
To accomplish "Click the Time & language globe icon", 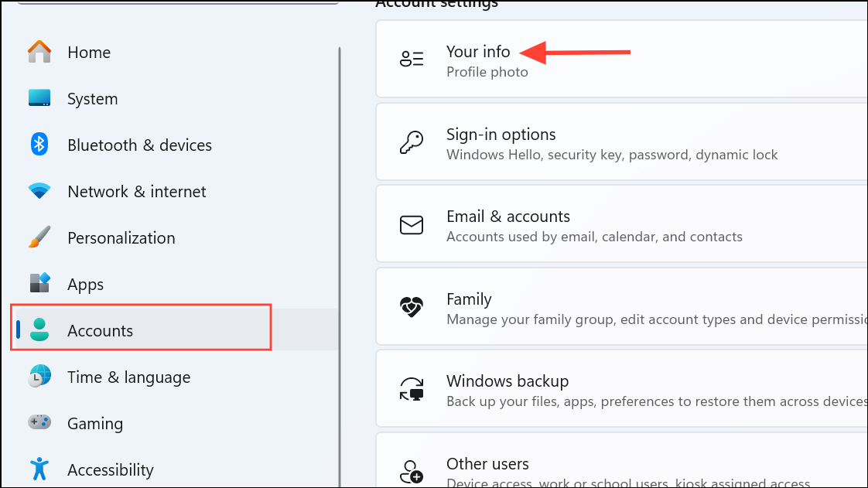I will point(39,376).
